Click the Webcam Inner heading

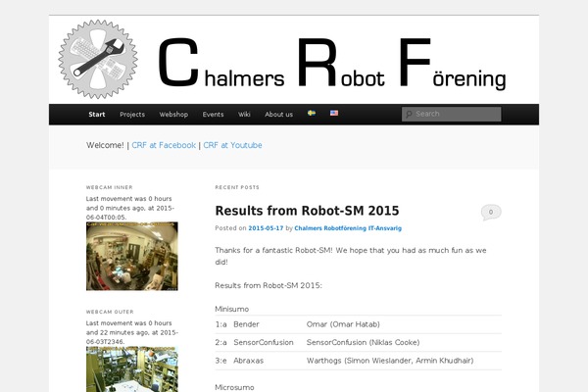(109, 187)
